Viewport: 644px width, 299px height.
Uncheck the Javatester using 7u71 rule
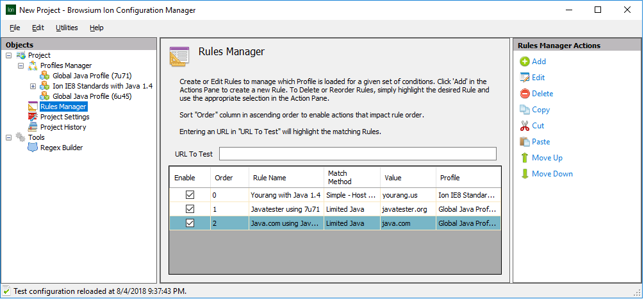[190, 209]
